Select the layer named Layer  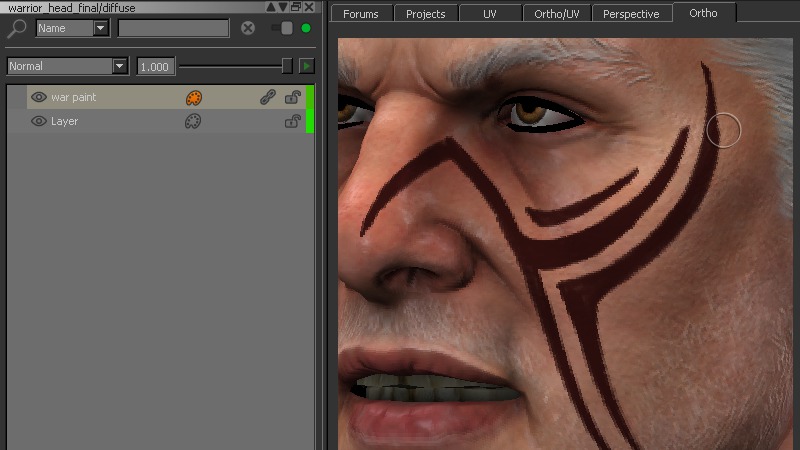tap(64, 121)
